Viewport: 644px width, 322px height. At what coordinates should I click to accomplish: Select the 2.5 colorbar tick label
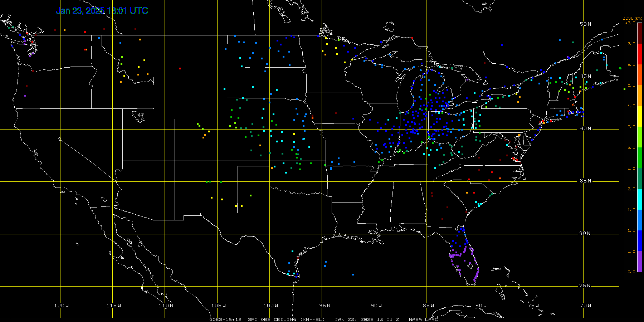pyautogui.click(x=631, y=168)
